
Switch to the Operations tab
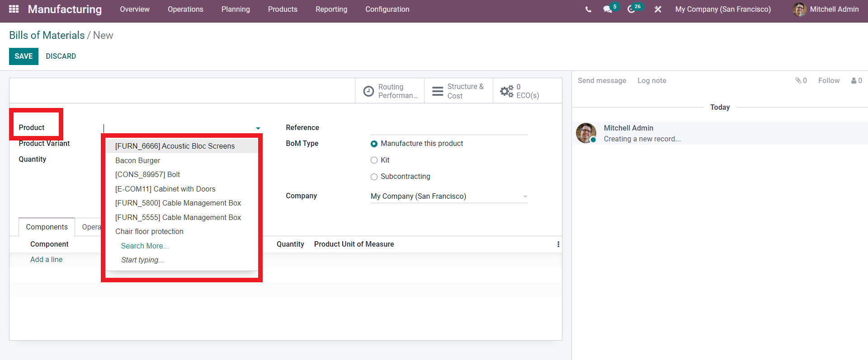(x=89, y=227)
